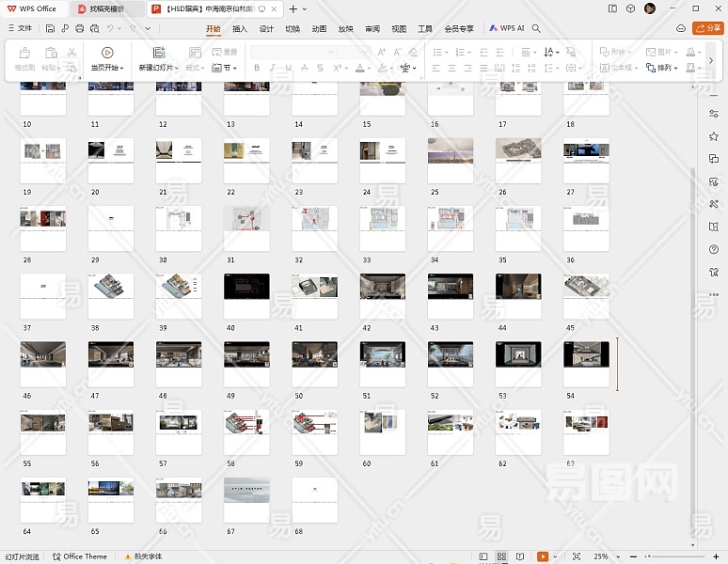Switch to normal view in status bar
This screenshot has width=728, height=564.
[x=483, y=556]
